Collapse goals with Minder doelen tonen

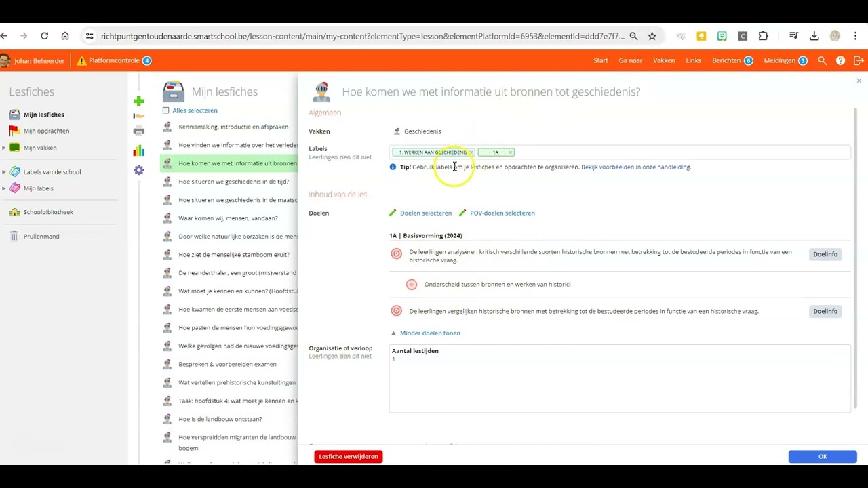[430, 333]
